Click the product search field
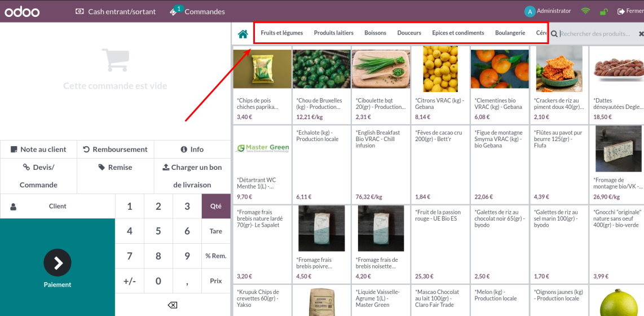This screenshot has height=316, width=644. pos(595,34)
